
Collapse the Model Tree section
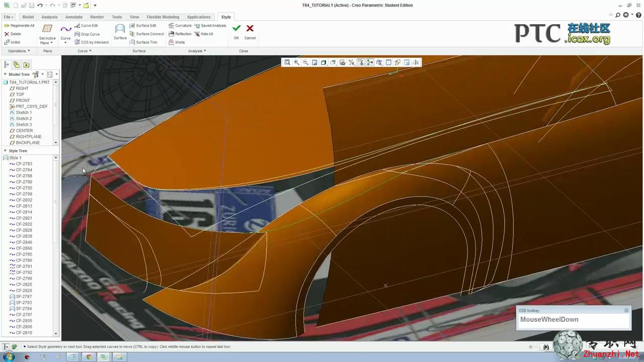pyautogui.click(x=5, y=74)
